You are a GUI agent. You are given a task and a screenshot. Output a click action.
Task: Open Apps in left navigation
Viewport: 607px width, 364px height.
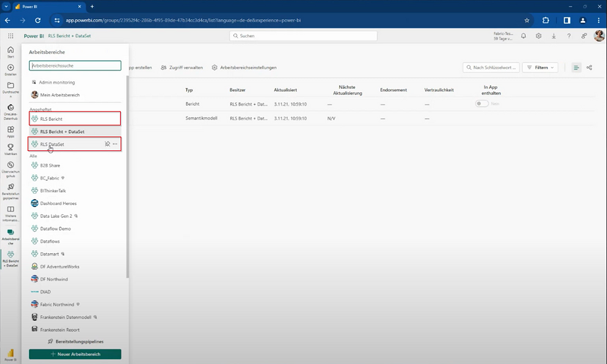[x=11, y=131]
